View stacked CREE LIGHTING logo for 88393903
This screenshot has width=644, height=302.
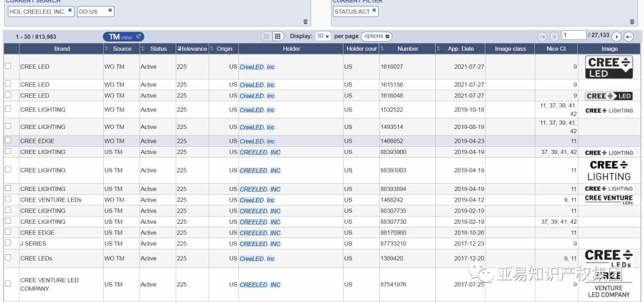point(609,171)
